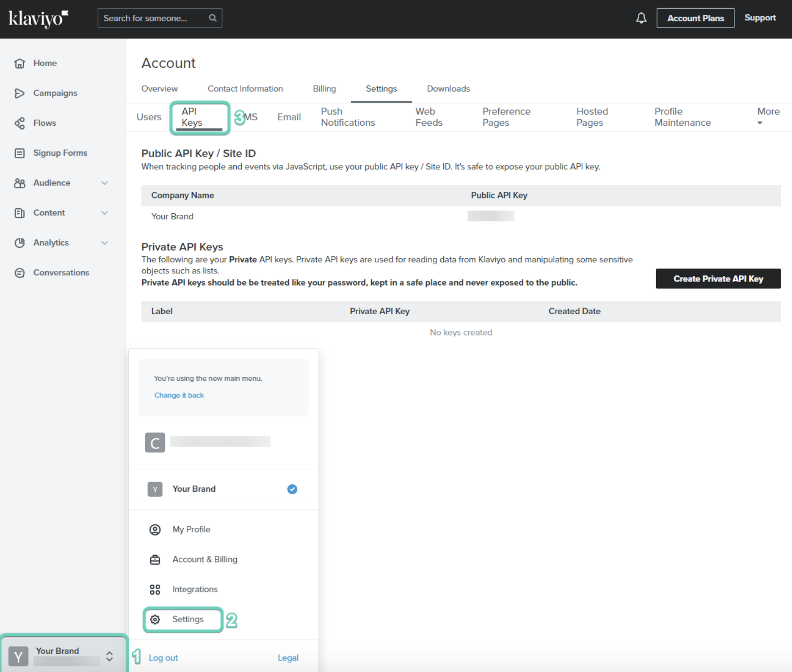792x672 pixels.
Task: Click the Created Date column header
Action: 575,312
